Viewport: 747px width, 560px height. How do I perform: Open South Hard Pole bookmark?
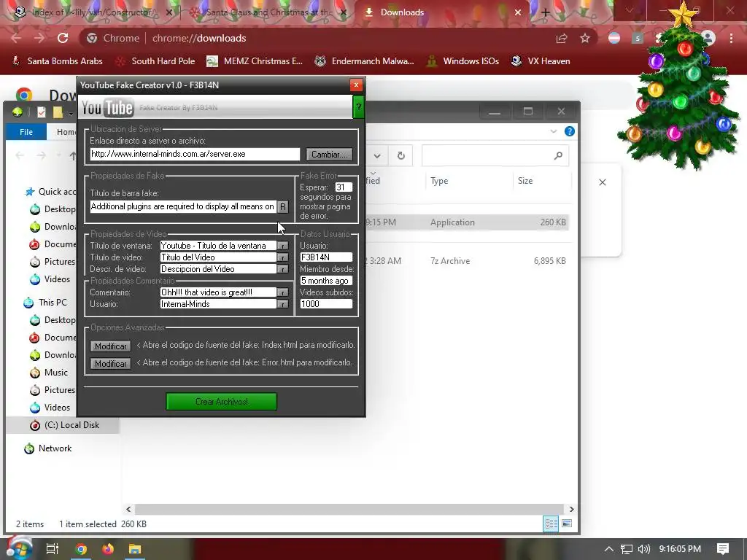pos(156,61)
